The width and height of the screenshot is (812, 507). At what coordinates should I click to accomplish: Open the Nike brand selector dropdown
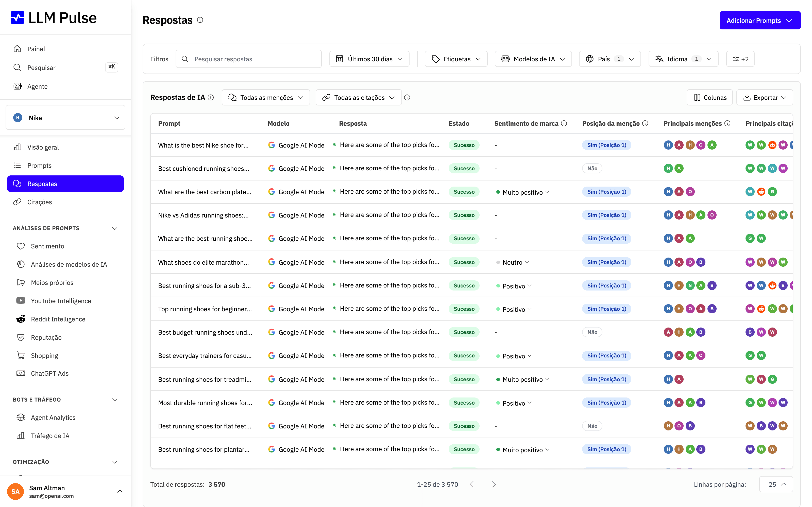pos(65,118)
